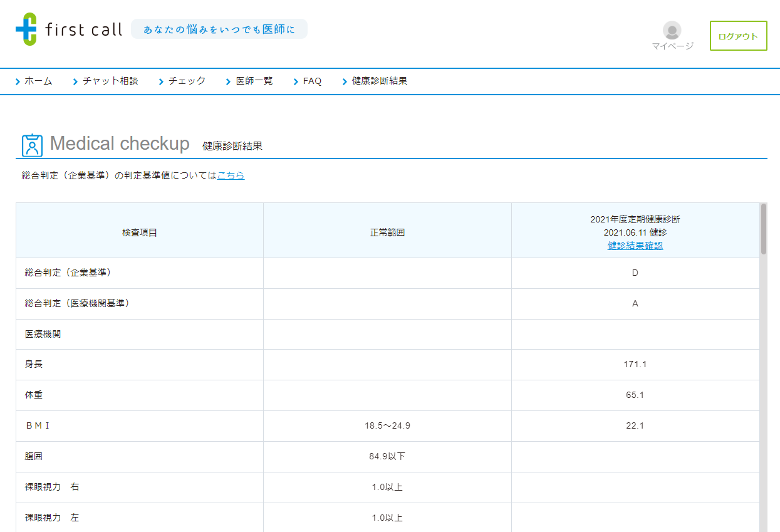Click the Medical checkup person icon
Image resolution: width=780 pixels, height=532 pixels.
tap(31, 144)
